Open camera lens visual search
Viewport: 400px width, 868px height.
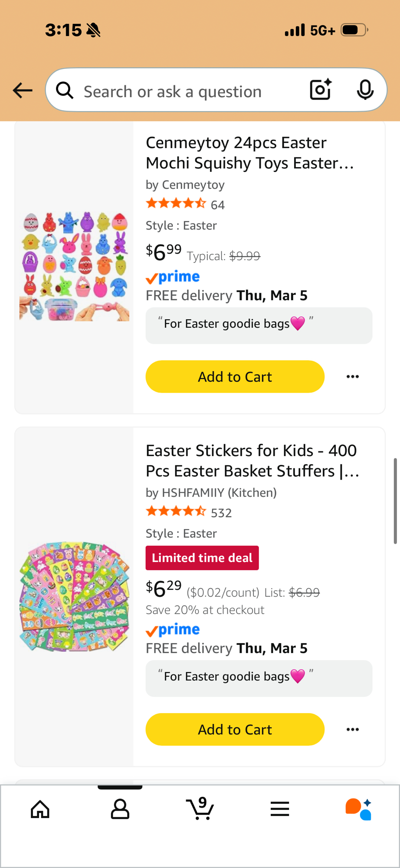point(321,90)
